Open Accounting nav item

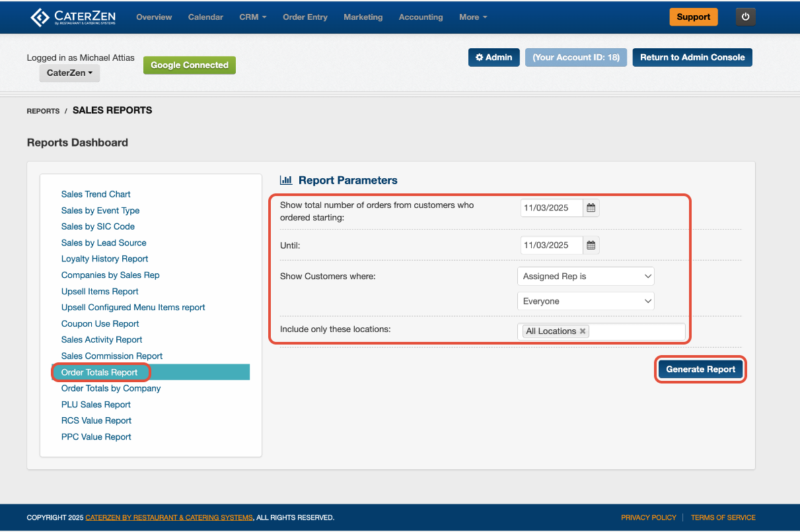(421, 17)
